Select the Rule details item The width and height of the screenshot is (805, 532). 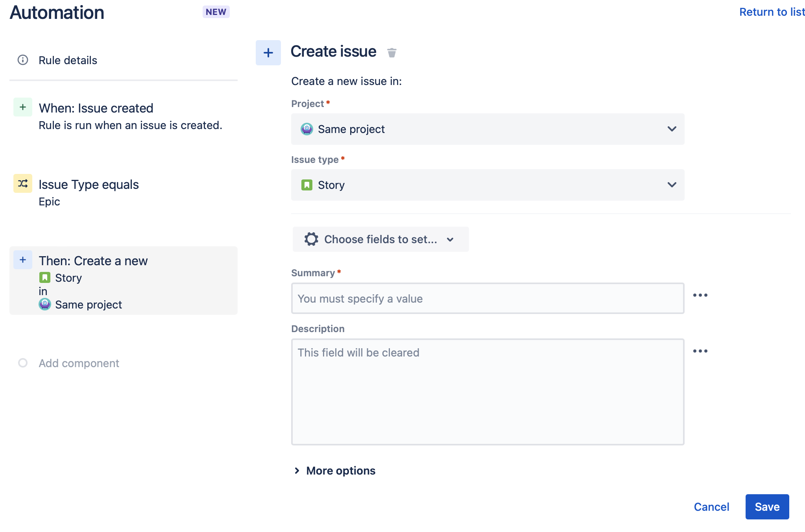tap(68, 60)
